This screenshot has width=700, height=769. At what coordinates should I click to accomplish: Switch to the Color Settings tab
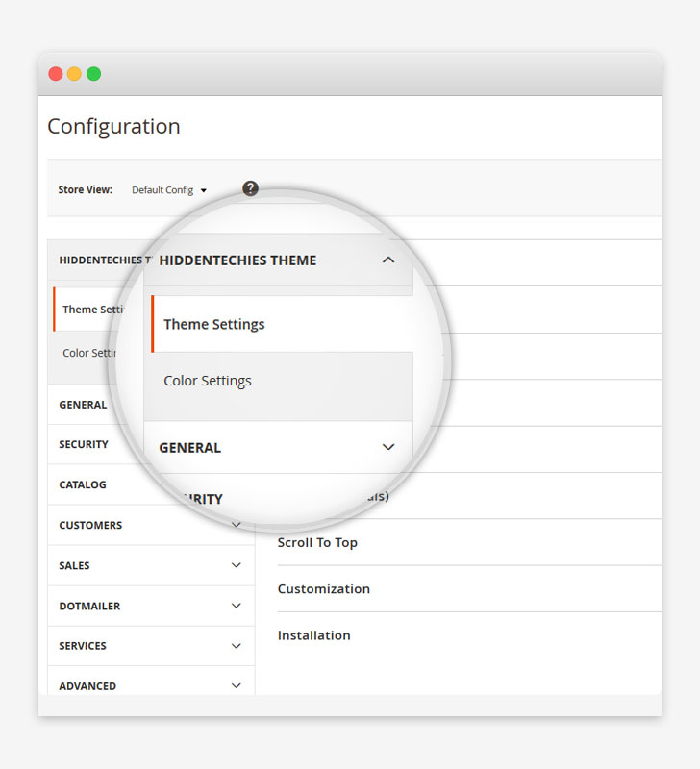click(x=207, y=381)
